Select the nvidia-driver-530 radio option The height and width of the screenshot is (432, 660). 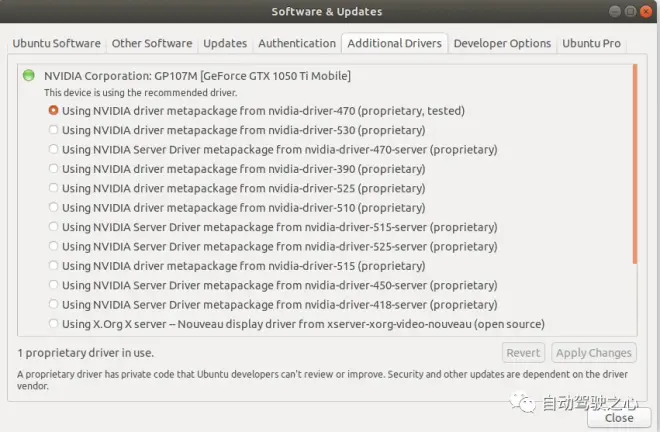coord(53,130)
